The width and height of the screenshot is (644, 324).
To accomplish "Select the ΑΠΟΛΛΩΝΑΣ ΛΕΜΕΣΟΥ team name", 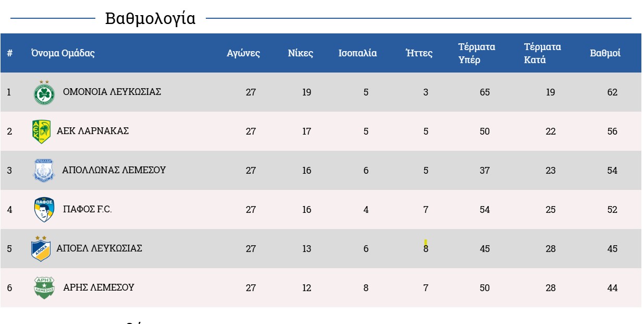I will tap(114, 170).
